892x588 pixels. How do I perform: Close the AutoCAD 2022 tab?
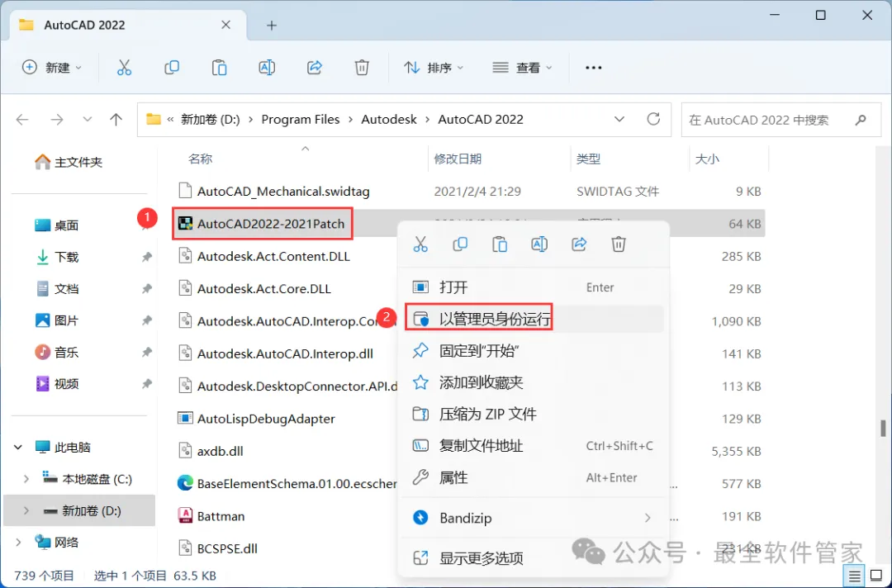(225, 25)
